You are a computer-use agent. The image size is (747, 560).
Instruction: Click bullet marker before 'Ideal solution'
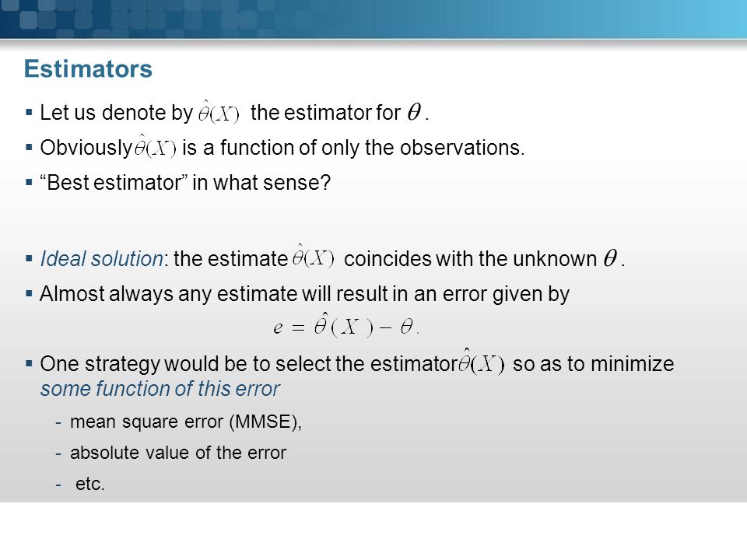click(x=29, y=259)
